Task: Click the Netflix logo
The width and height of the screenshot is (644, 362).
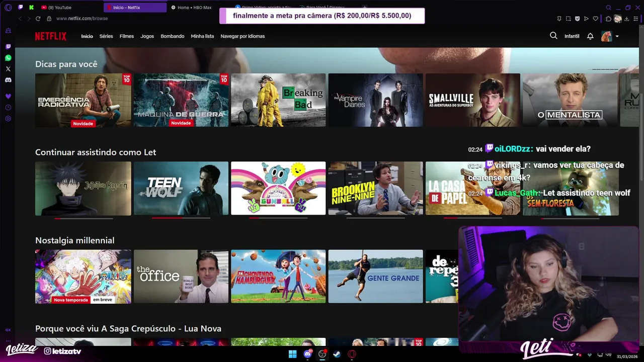Action: point(50,36)
